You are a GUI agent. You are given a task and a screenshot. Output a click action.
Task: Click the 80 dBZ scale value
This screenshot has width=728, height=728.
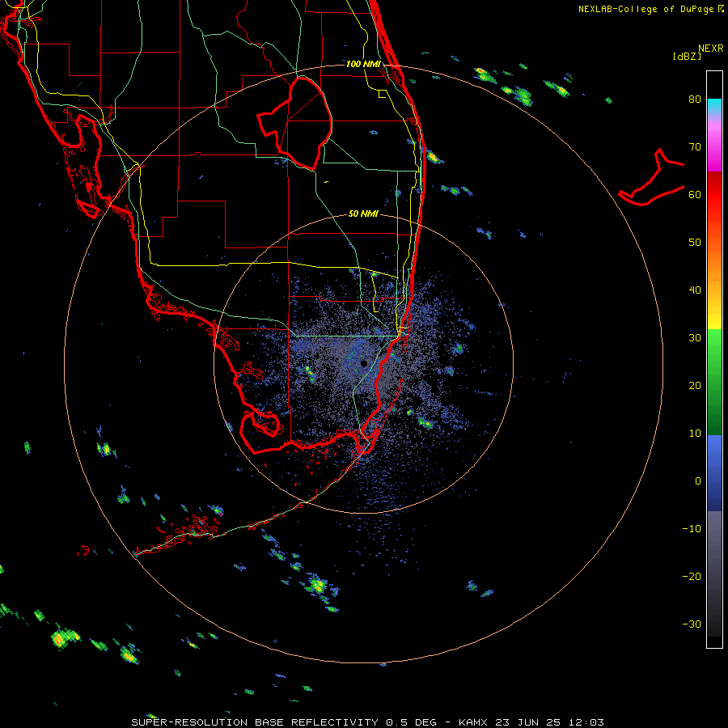pos(695,99)
